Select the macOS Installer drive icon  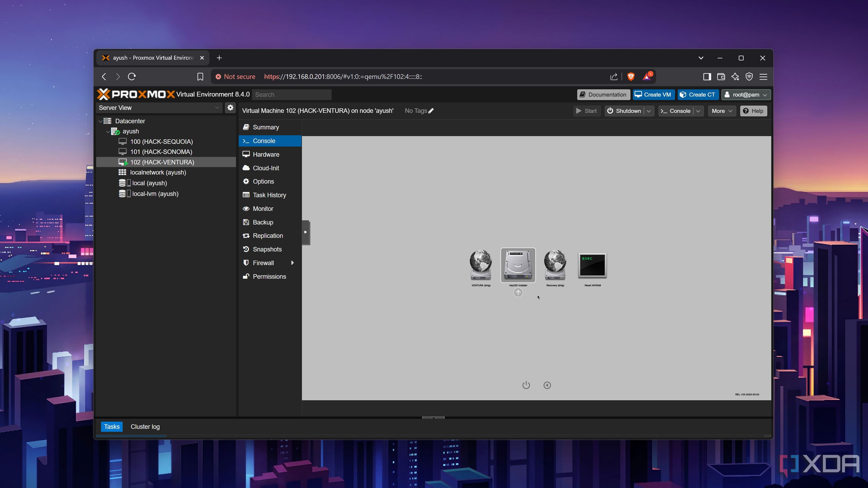pyautogui.click(x=518, y=265)
